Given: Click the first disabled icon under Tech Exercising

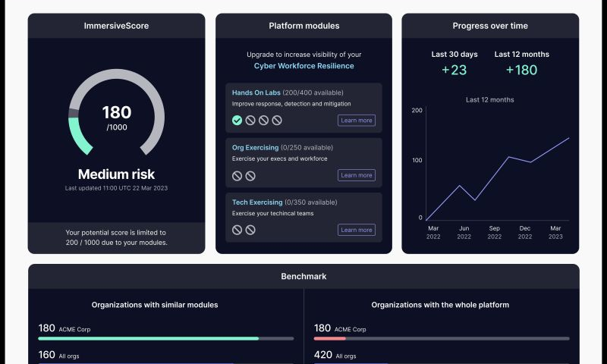Looking at the screenshot, I should coord(237,230).
